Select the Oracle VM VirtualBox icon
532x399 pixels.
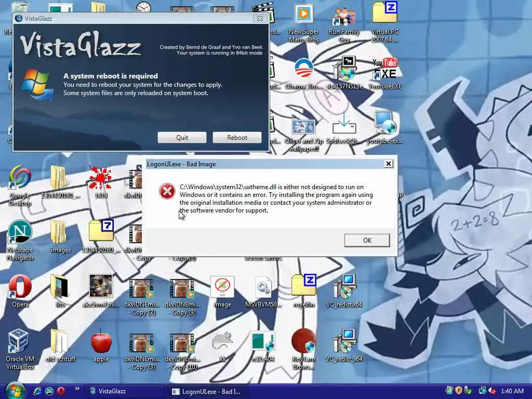coord(20,350)
